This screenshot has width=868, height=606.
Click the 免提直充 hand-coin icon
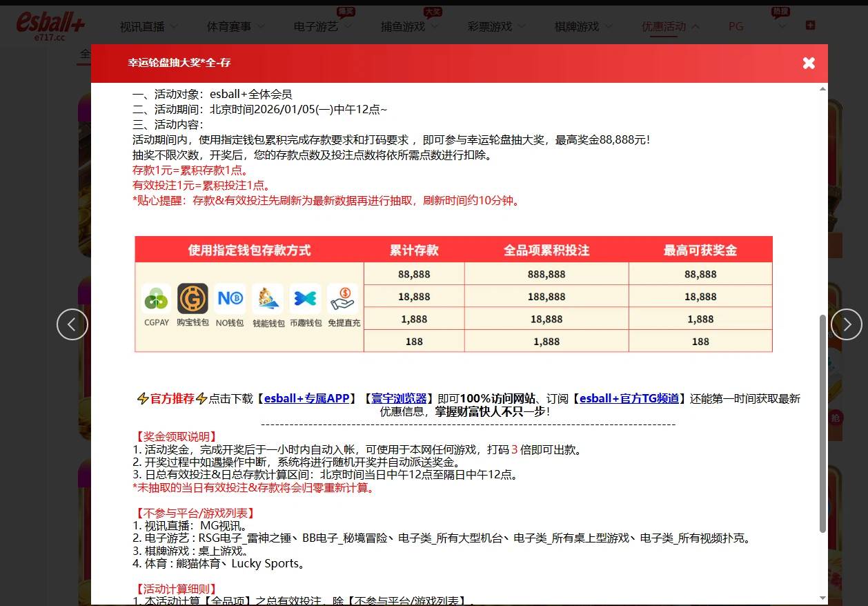coord(342,300)
